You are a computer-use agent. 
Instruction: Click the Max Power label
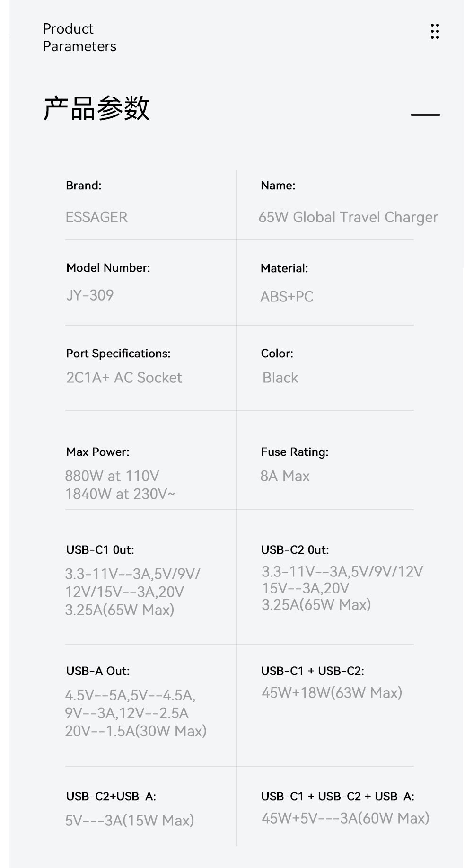(x=98, y=452)
